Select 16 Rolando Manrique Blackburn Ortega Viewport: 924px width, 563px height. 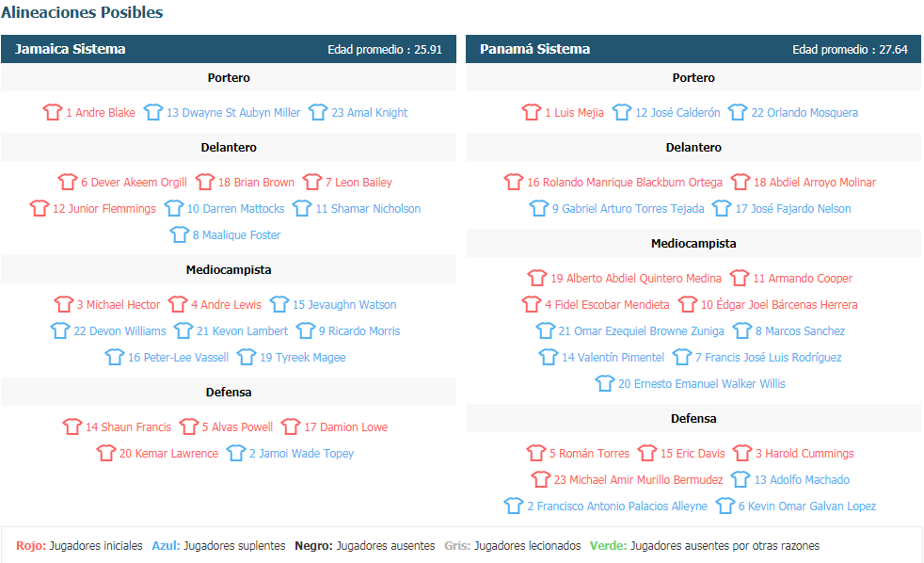point(625,182)
